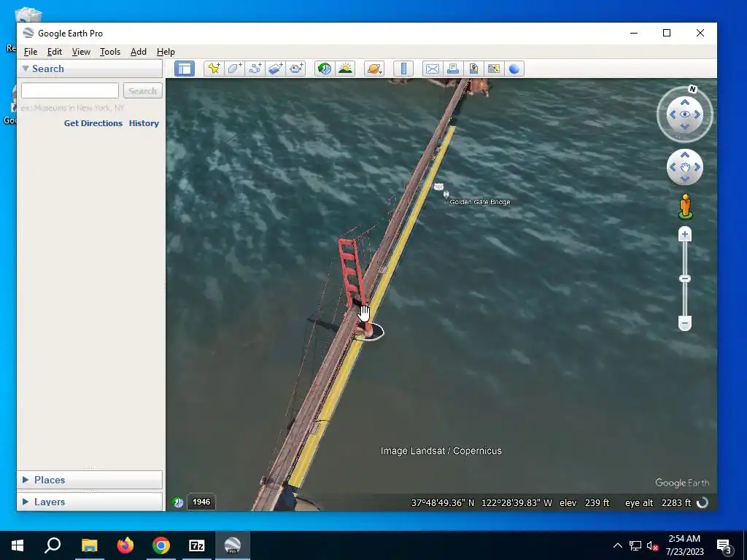The image size is (747, 560).
Task: Open Get Directions link
Action: [93, 122]
